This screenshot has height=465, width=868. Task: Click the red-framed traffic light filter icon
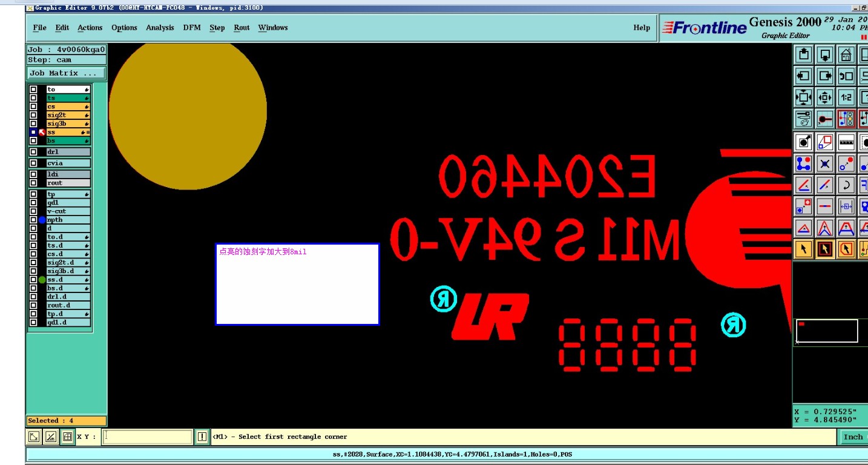[x=846, y=119]
